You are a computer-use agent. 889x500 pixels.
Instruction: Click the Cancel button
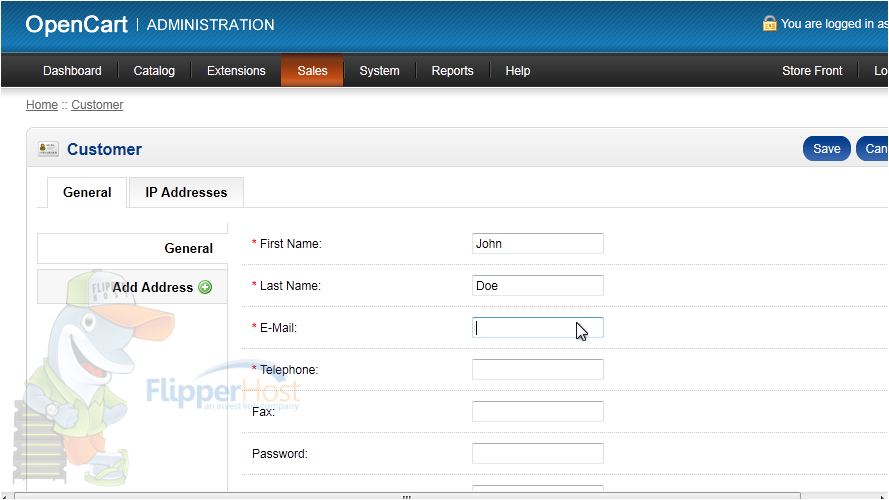click(x=872, y=149)
